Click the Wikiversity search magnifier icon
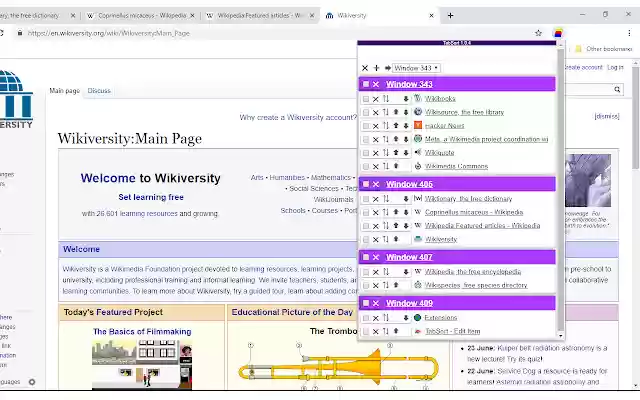 point(617,89)
